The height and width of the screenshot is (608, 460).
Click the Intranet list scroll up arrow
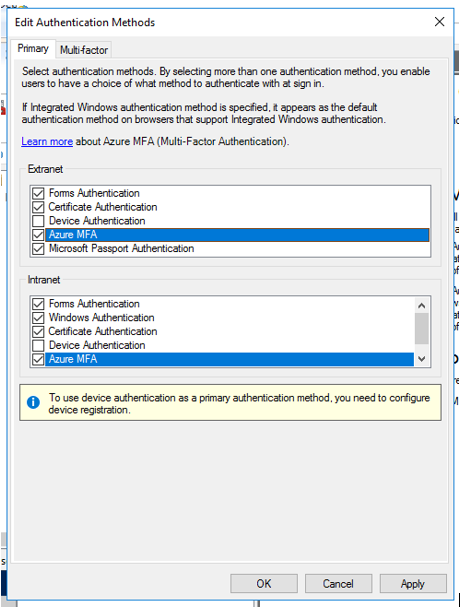click(x=422, y=306)
